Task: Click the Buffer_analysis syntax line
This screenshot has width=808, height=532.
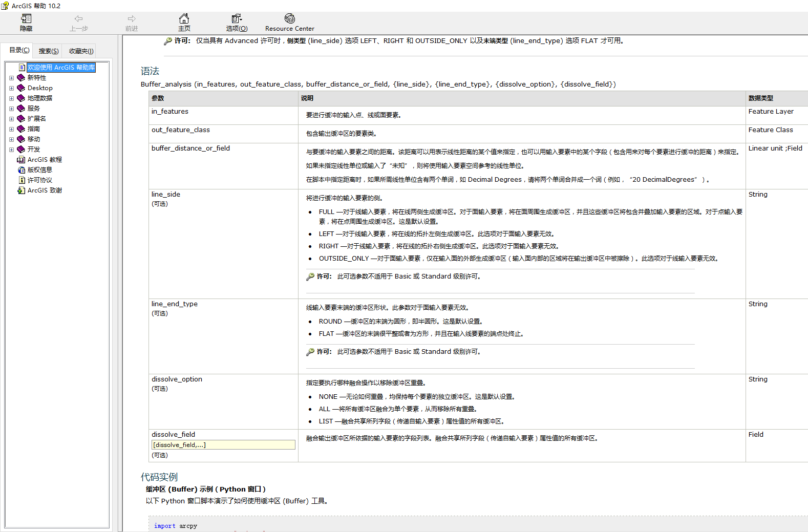Action: [378, 84]
